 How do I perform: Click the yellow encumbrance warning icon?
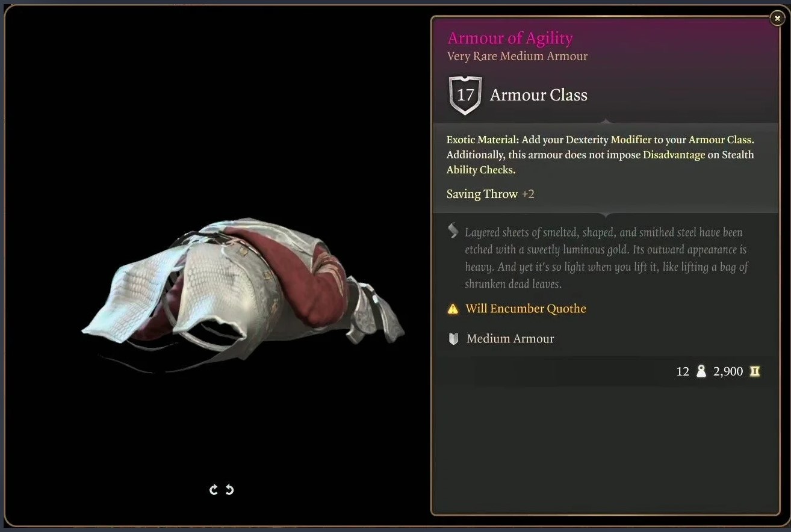coord(453,309)
